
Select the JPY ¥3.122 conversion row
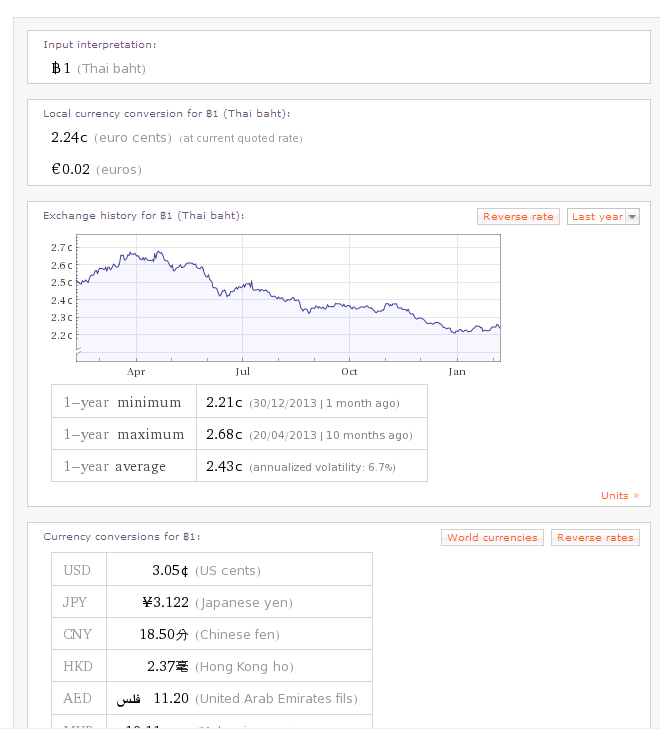pos(211,603)
